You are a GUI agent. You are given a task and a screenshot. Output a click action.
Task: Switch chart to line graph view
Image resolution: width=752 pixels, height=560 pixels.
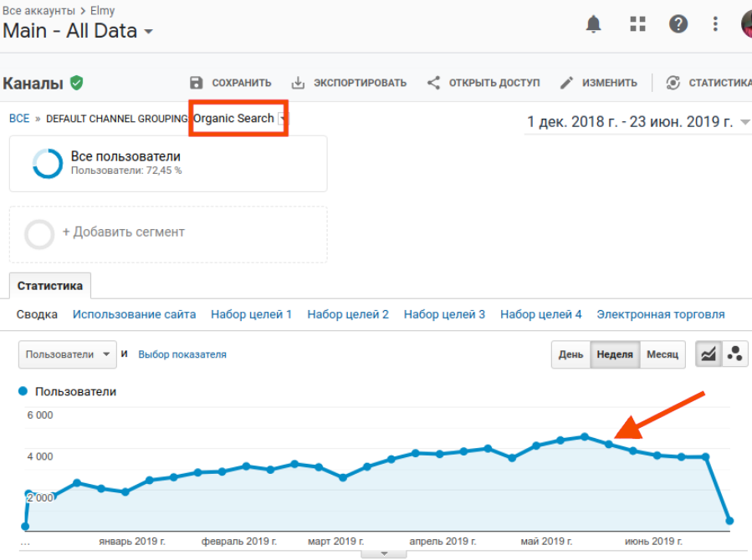(709, 354)
